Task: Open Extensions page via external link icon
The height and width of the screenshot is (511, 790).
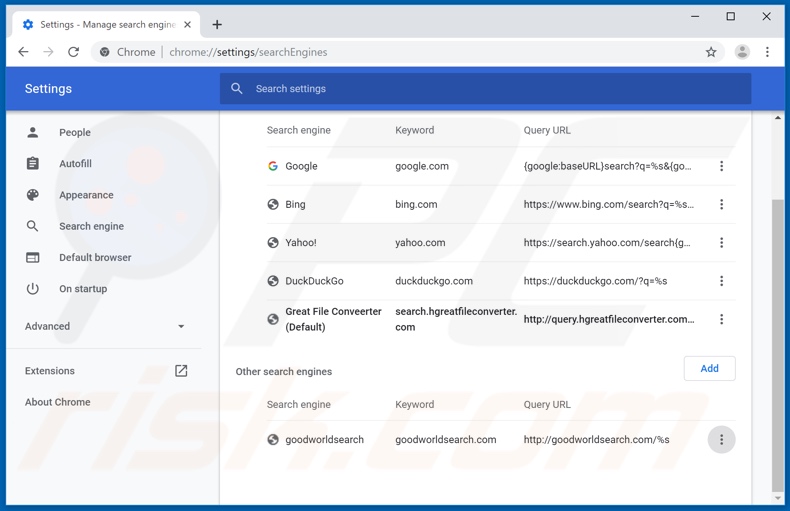Action: (181, 371)
